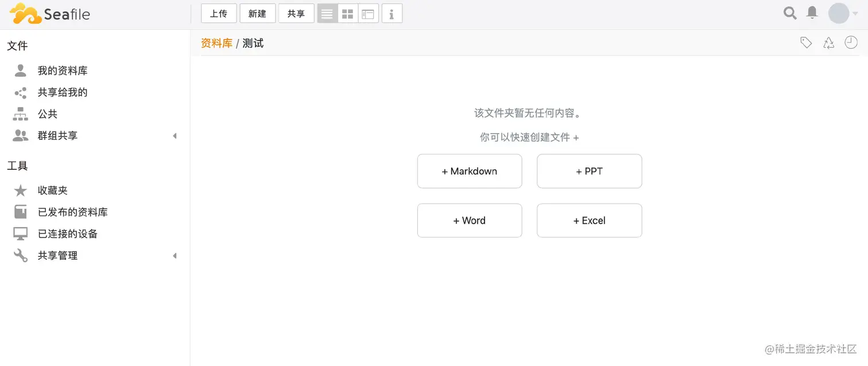Screen dimensions: 868x366
Task: Open 共享管理 in sidebar
Action: 57,256
